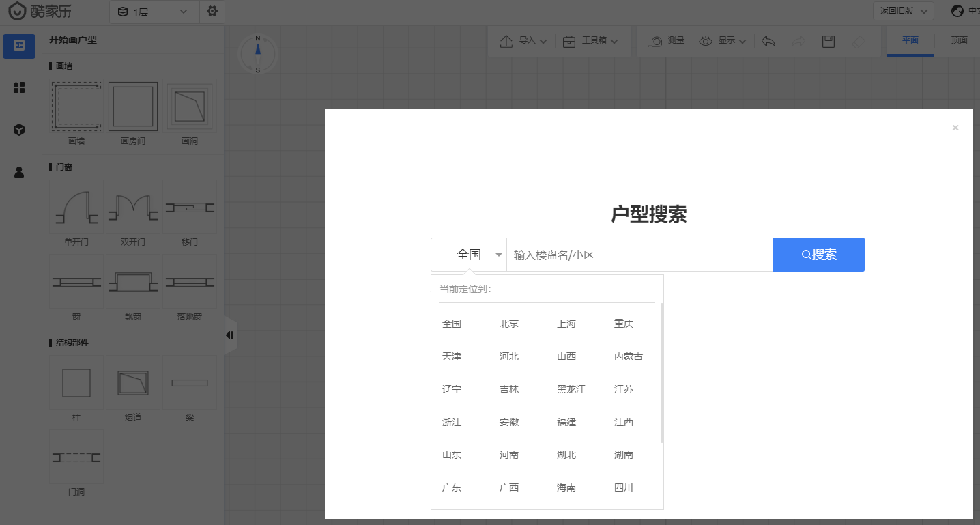Click the undo arrow icon

(768, 41)
